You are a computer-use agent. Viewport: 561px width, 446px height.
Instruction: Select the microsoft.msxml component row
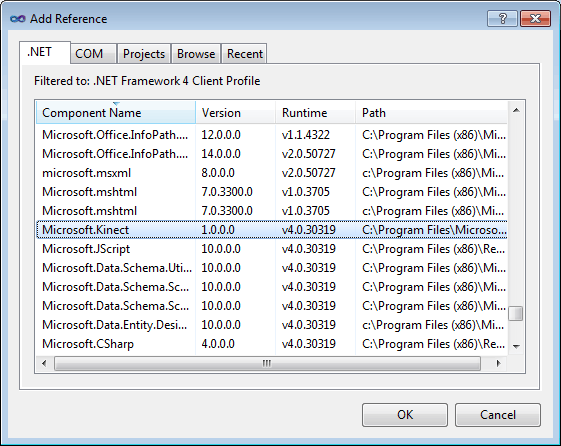272,173
